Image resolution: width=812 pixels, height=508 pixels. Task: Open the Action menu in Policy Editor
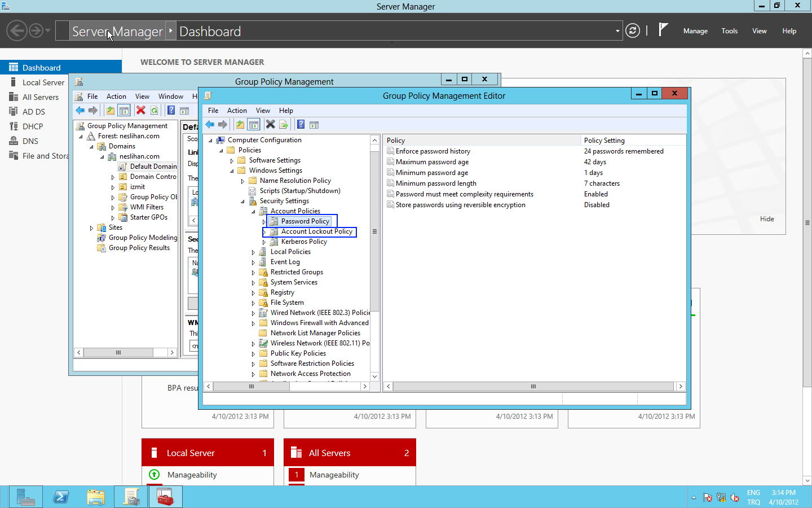[237, 111]
